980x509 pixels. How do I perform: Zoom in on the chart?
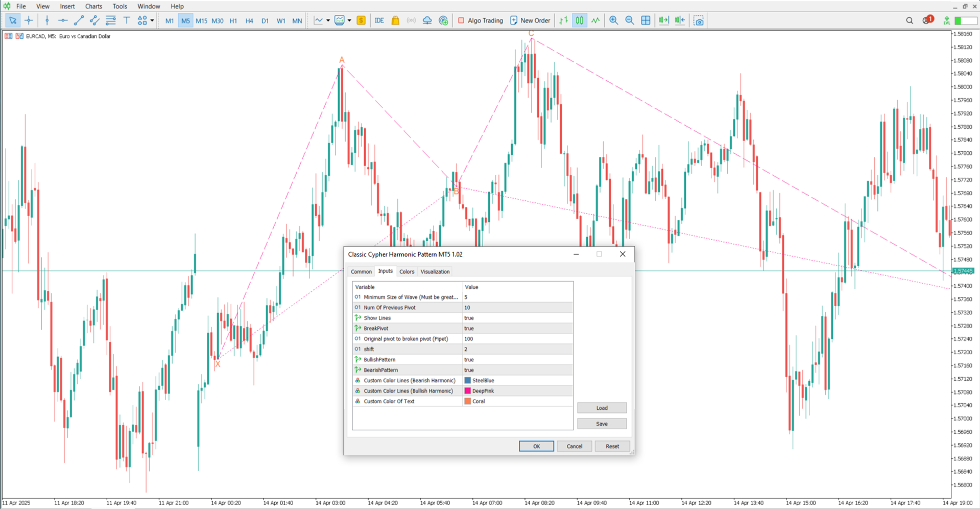614,20
